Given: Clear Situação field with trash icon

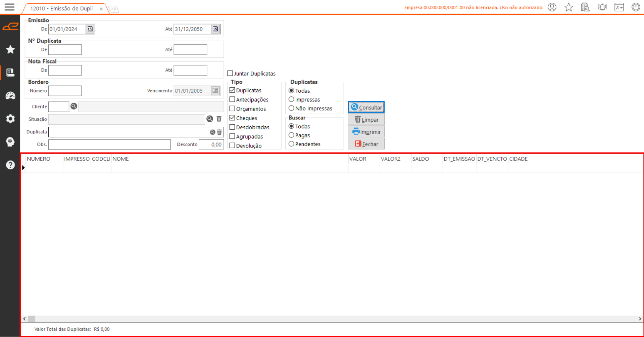Looking at the screenshot, I should (219, 119).
